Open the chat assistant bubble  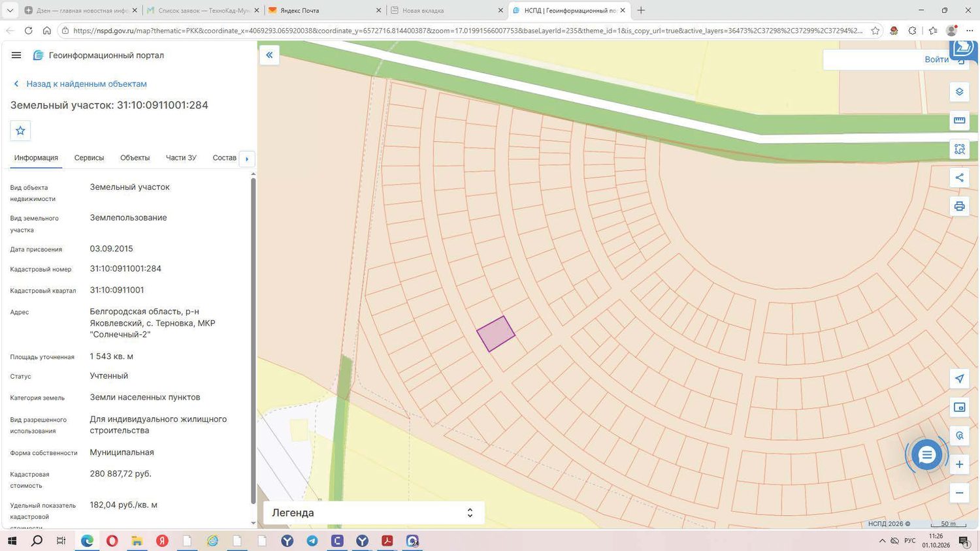[926, 455]
